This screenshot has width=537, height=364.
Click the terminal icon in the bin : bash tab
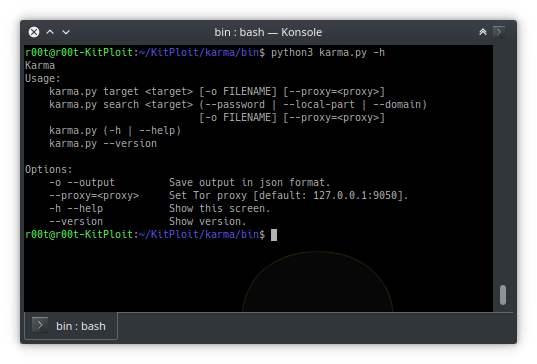click(x=40, y=325)
